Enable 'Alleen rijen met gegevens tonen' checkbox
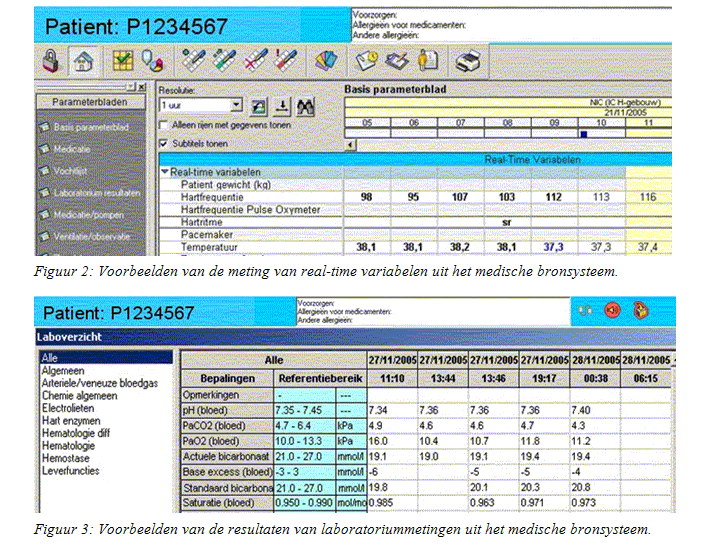705x546 pixels. (164, 125)
